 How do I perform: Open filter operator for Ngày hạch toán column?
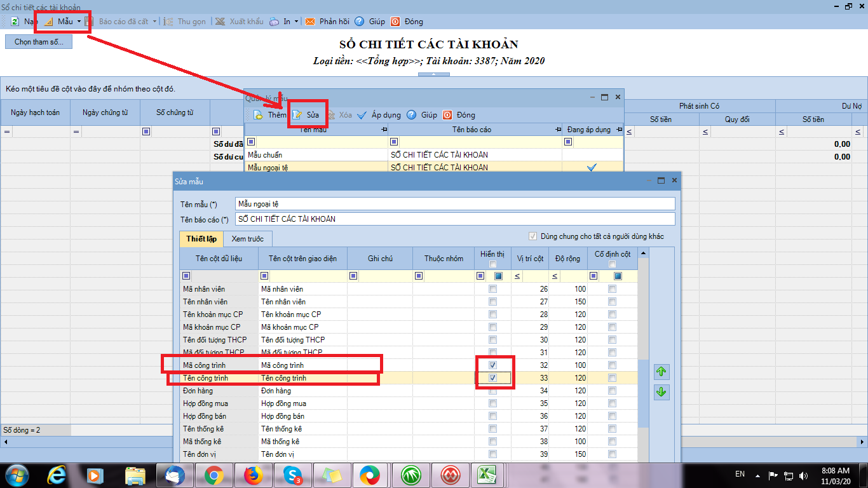click(x=8, y=132)
